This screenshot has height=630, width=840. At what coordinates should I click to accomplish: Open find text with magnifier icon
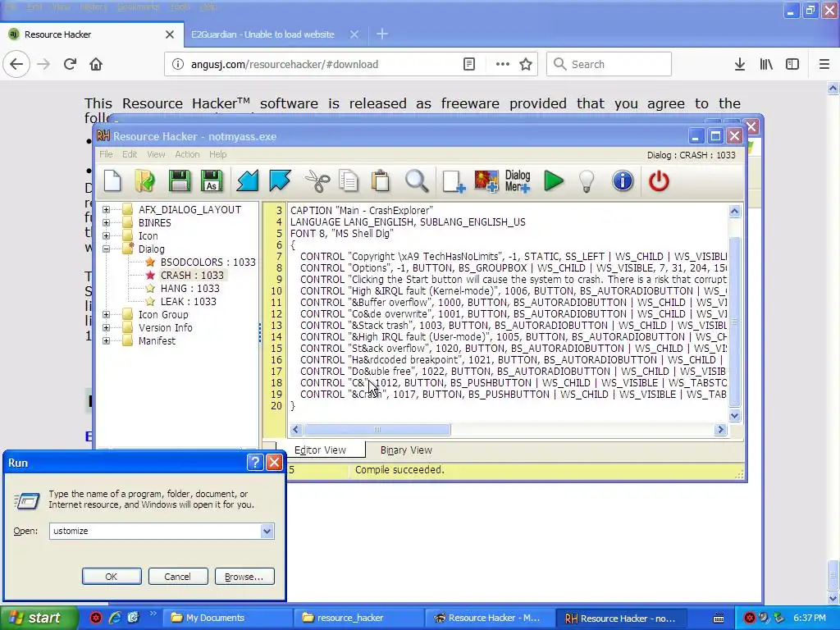pyautogui.click(x=416, y=181)
